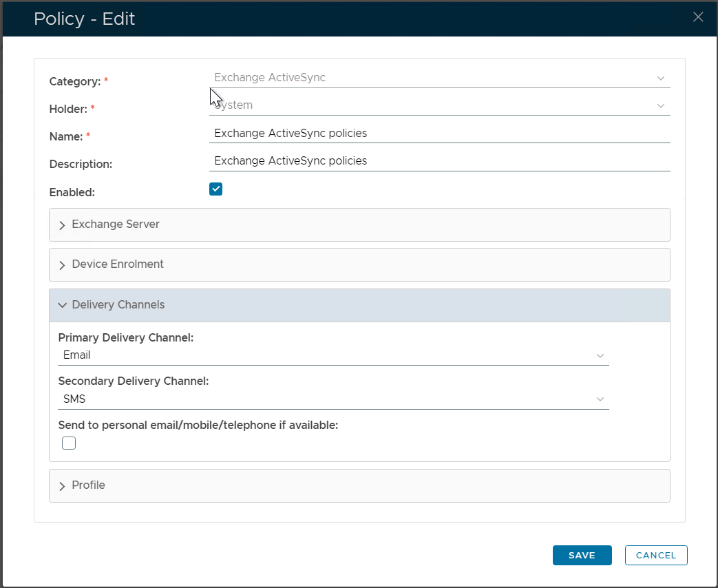Click the Name text field
The width and height of the screenshot is (718, 588).
(x=439, y=133)
